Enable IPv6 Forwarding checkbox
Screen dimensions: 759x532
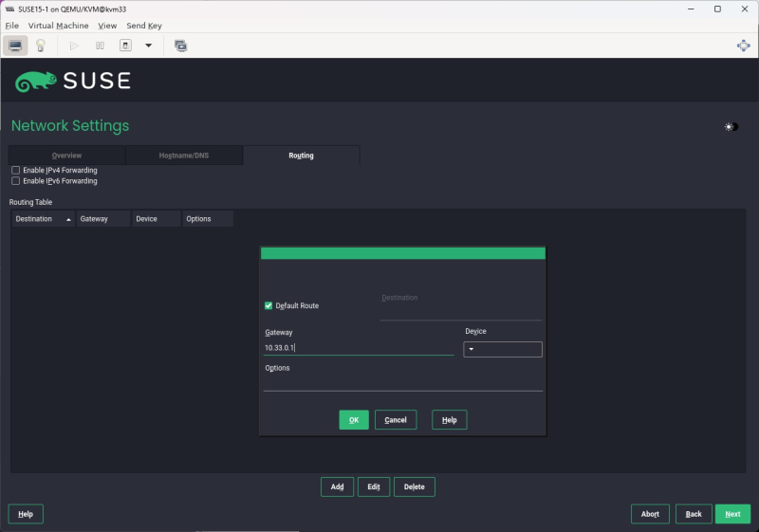[16, 181]
